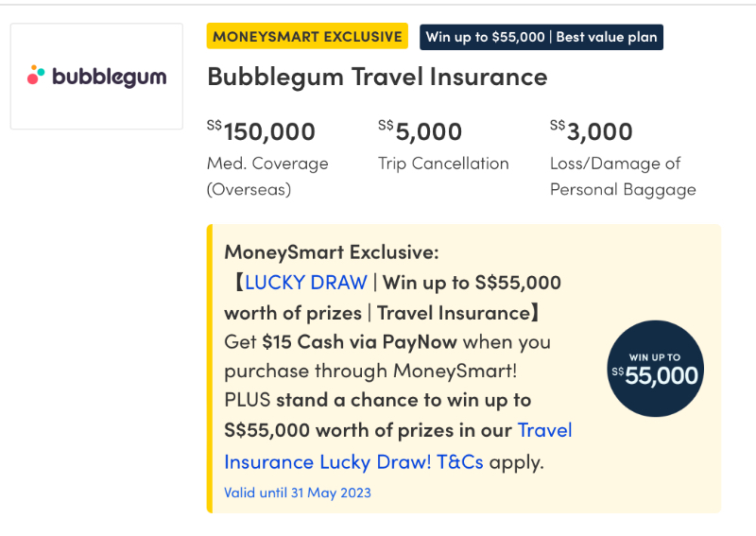Select the S$150,000 medical coverage amount

(x=261, y=131)
